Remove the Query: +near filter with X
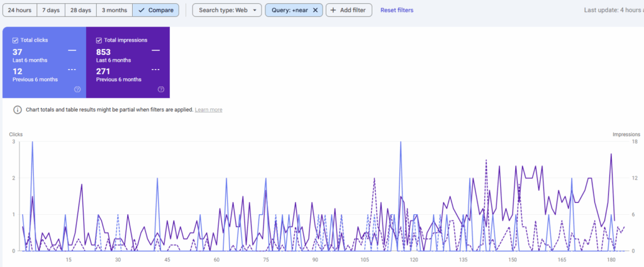The image size is (644, 267). 316,10
